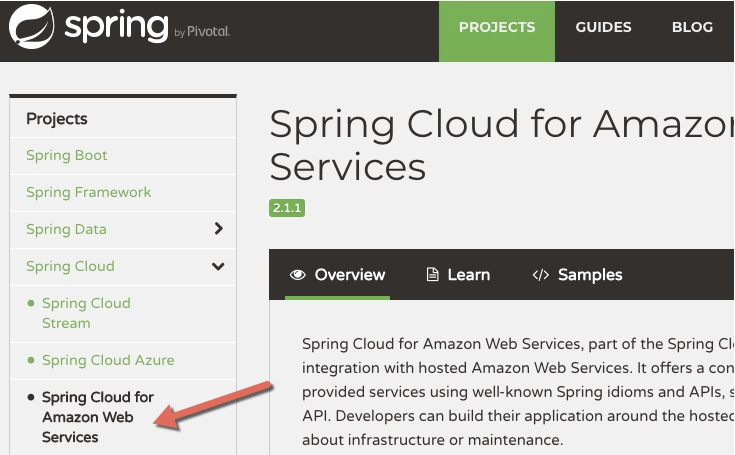
Task: Open the Spring Boot project link
Action: coord(67,155)
